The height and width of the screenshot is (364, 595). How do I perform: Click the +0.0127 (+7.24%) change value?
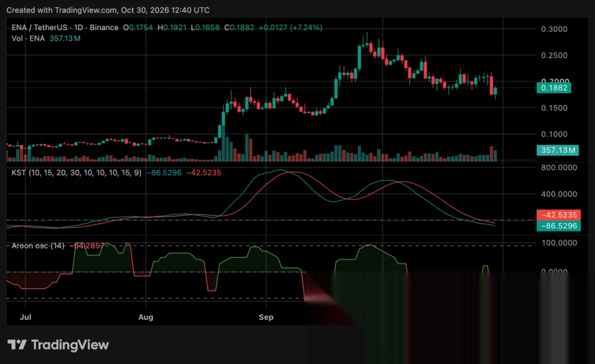pos(291,28)
